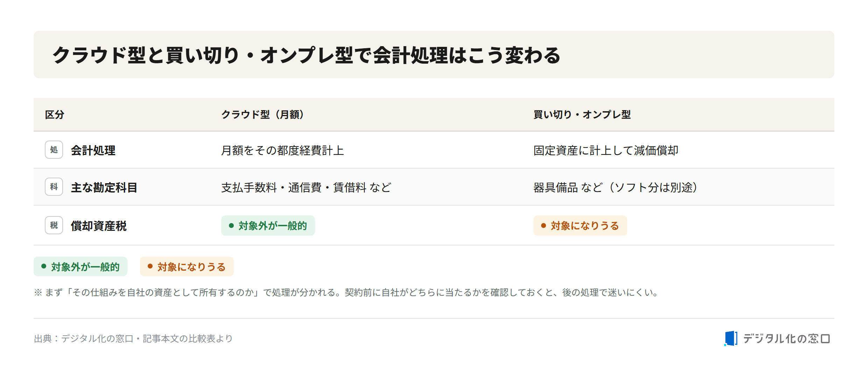Open the 出典：デジタル化の窓口 source text

point(133,338)
